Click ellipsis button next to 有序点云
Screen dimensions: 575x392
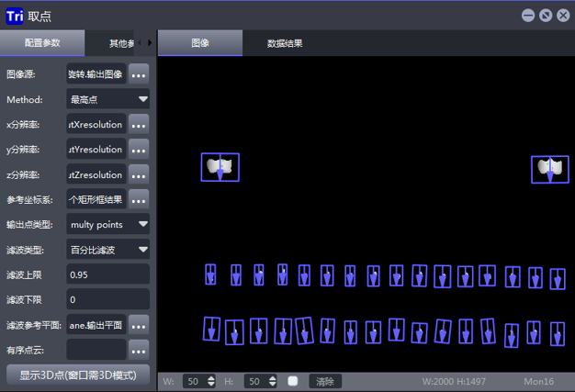[x=139, y=349]
